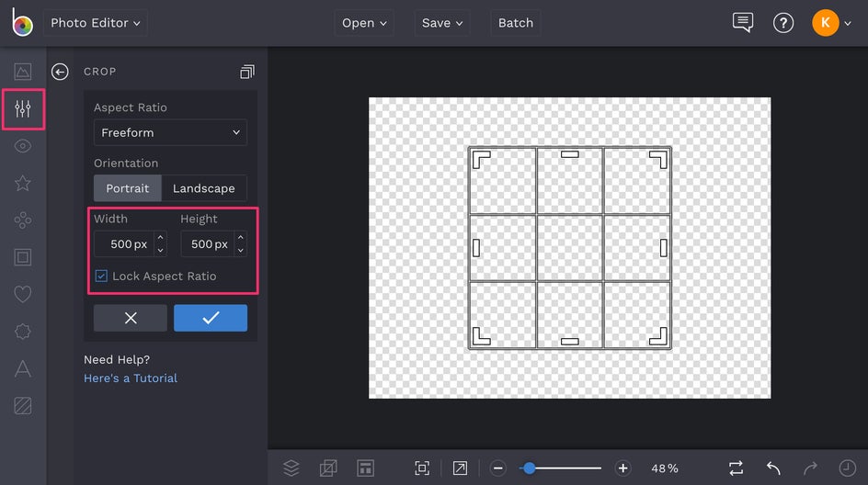Expand the Freeform aspect ratio dropdown
Viewport: 868px width, 485px height.
click(170, 132)
